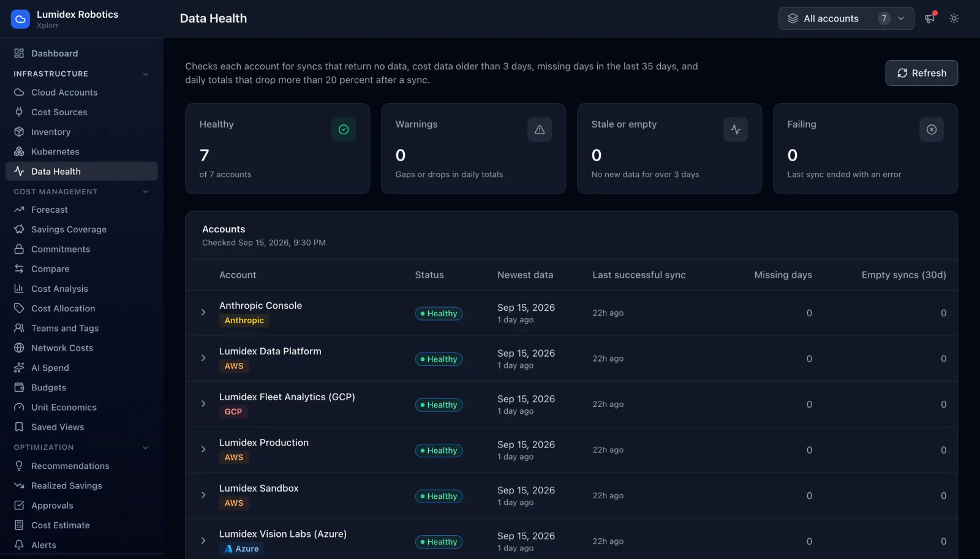Click the Kubernetes cluster icon
980x559 pixels.
pos(19,151)
